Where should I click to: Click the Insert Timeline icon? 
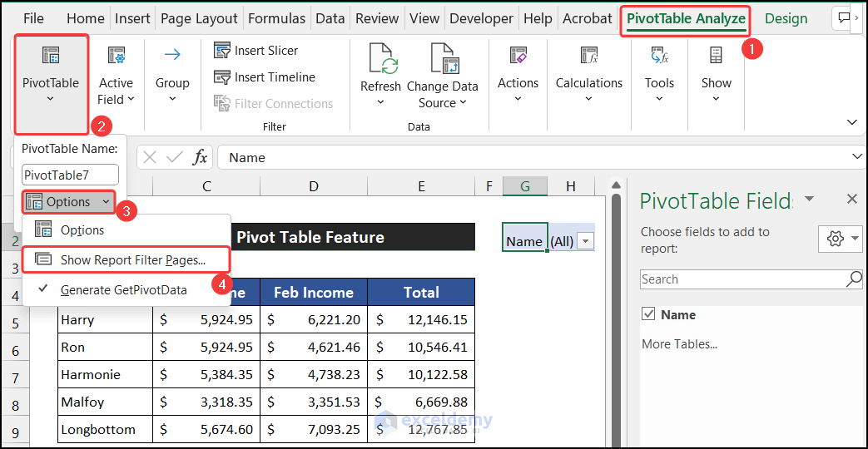(222, 77)
